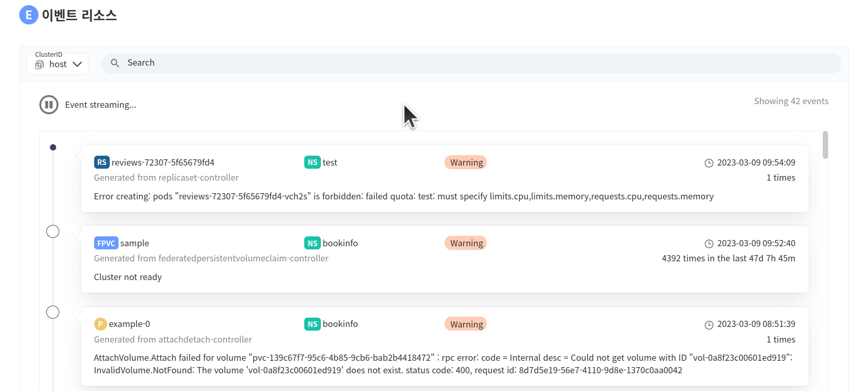Click timestamp 2023-03-09 08:51:39

coord(756,324)
